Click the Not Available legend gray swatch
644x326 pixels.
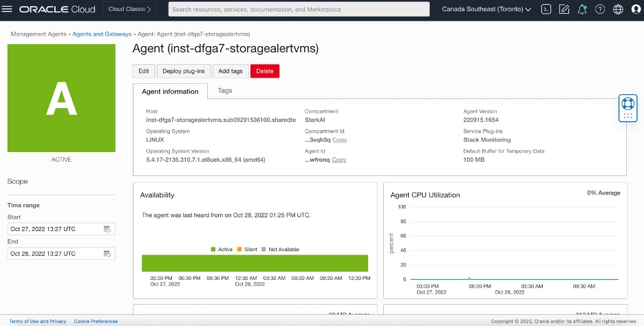tap(264, 249)
